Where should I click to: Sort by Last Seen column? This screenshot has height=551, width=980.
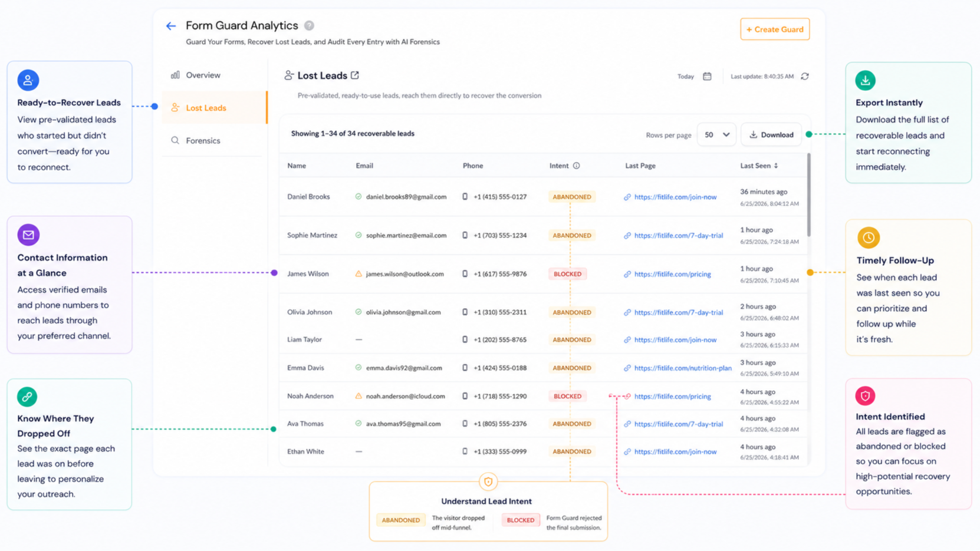click(x=759, y=166)
